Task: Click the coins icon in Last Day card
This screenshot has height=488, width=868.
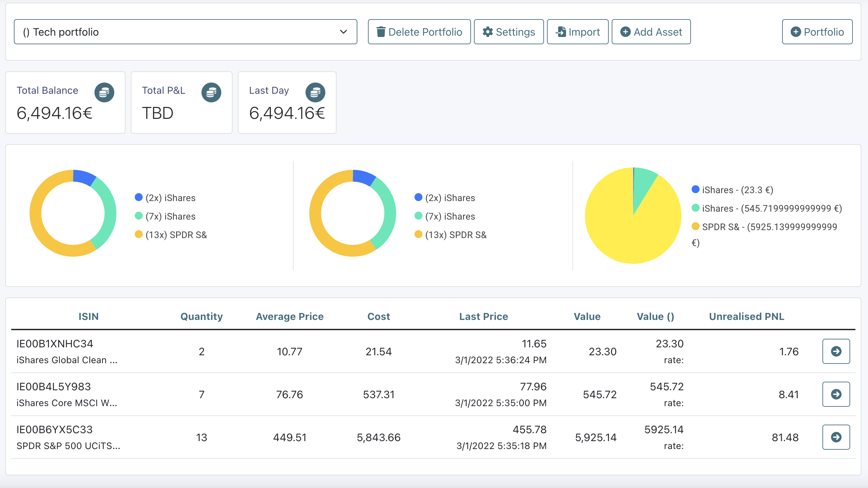Action: (315, 92)
